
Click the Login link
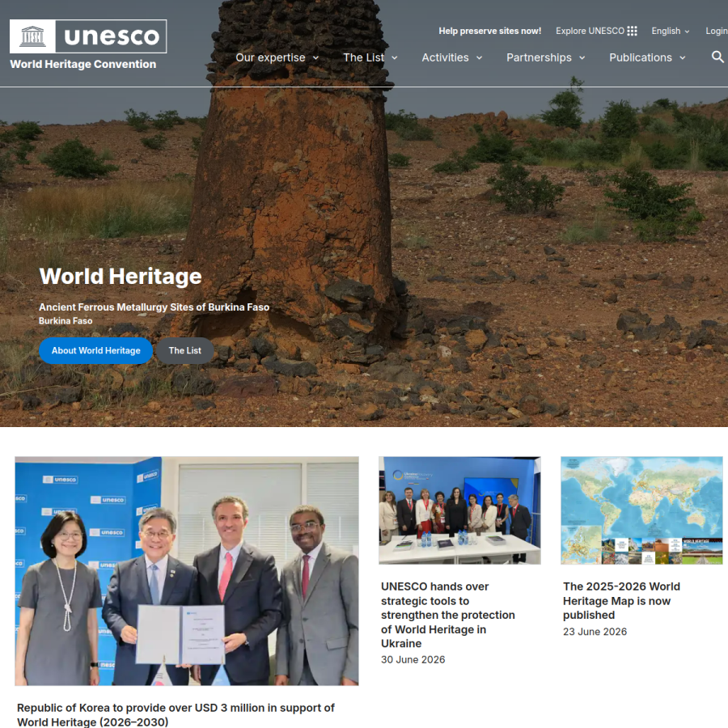(x=717, y=31)
